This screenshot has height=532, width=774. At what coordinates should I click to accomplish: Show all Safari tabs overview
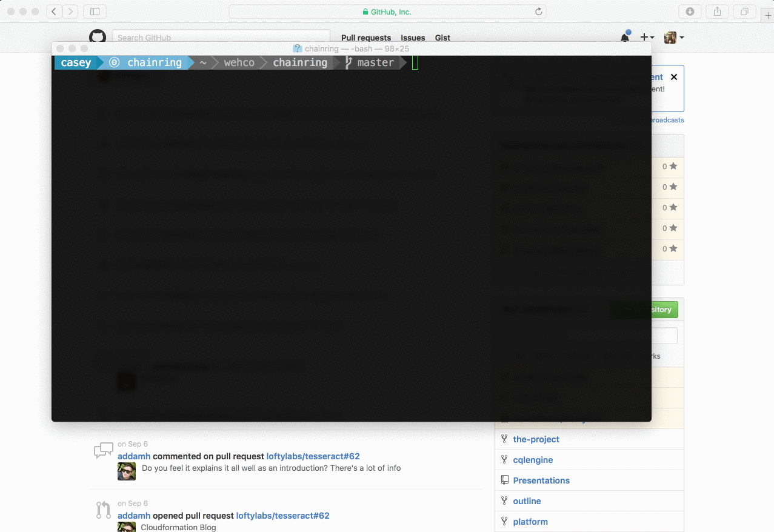pos(744,12)
